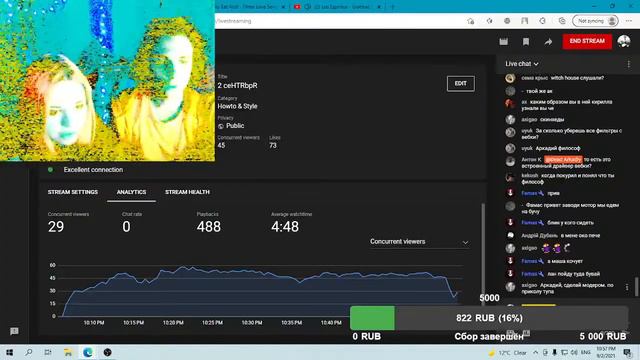Click the site permissions home-lock icon

coord(471,21)
